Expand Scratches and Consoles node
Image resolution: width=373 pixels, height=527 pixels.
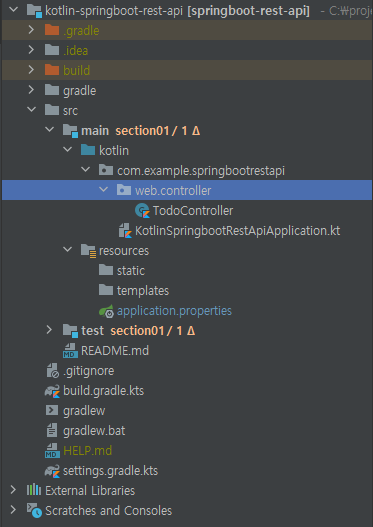click(x=13, y=510)
